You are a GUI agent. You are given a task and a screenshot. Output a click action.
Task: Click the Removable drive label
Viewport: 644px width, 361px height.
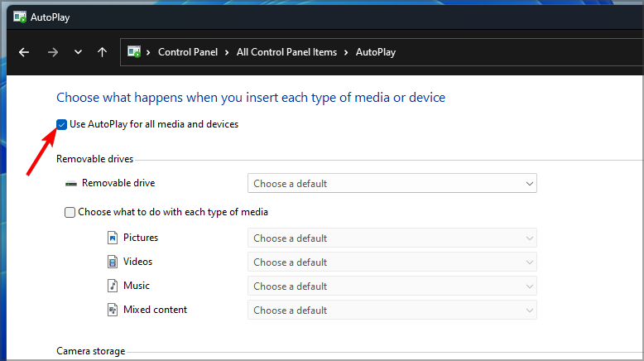[118, 183]
